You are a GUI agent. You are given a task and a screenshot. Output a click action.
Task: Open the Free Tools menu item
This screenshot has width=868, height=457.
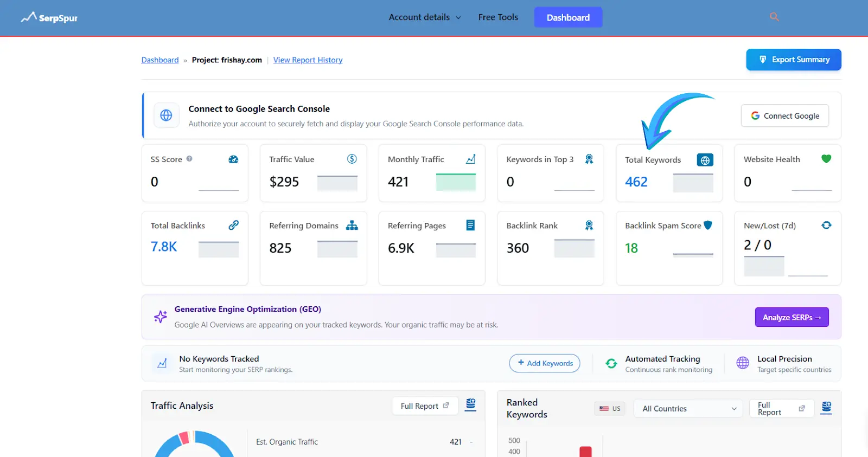498,17
